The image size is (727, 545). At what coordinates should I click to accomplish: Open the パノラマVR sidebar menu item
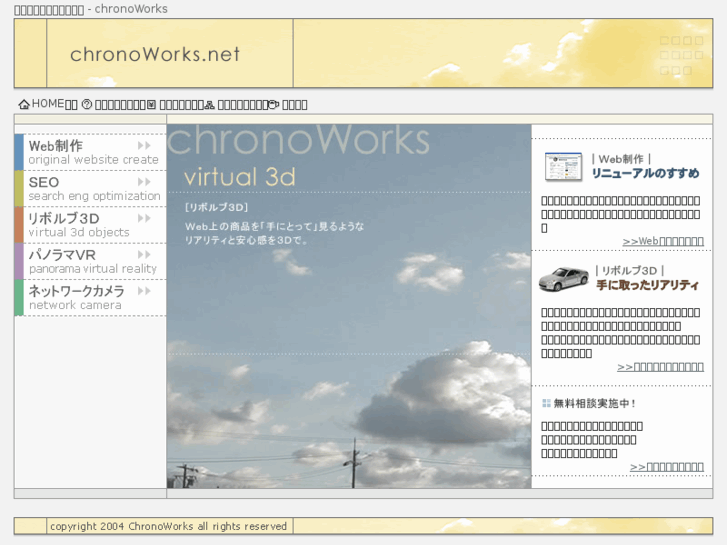pyautogui.click(x=90, y=261)
